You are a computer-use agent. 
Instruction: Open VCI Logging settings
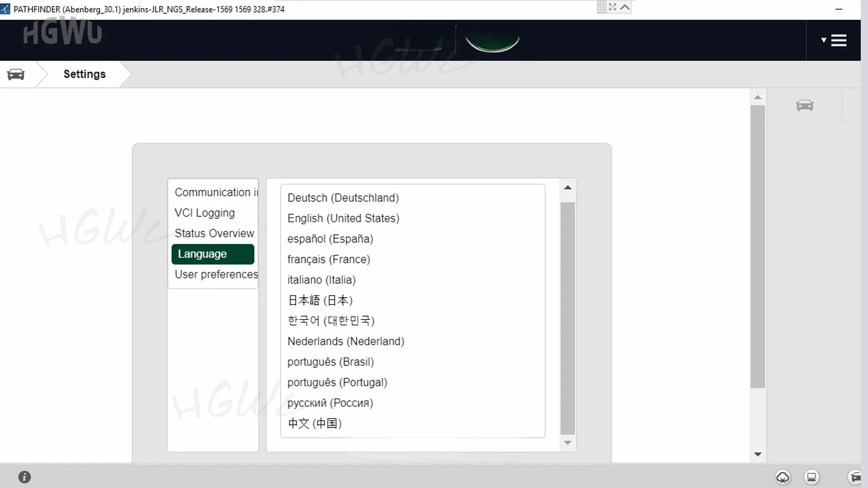pos(204,213)
